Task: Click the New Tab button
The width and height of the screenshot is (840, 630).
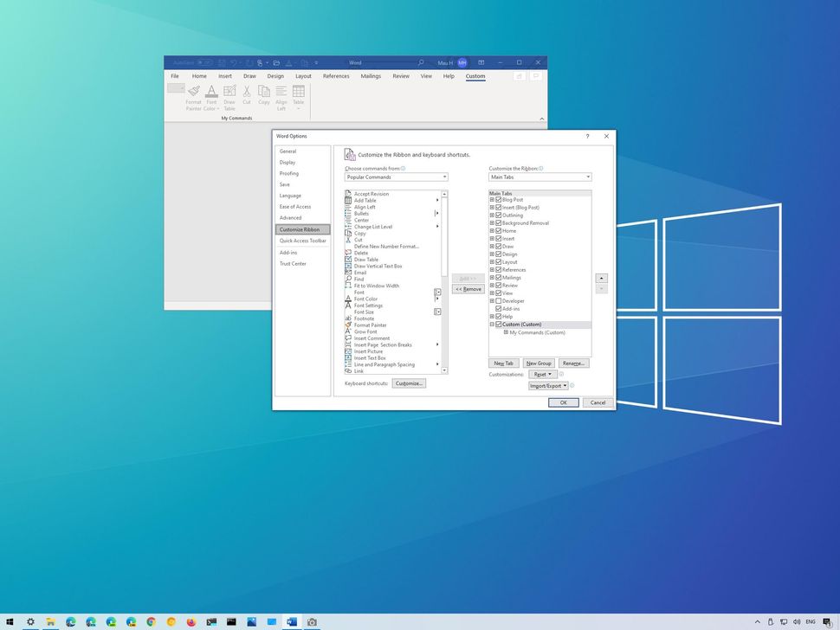Action: 503,363
